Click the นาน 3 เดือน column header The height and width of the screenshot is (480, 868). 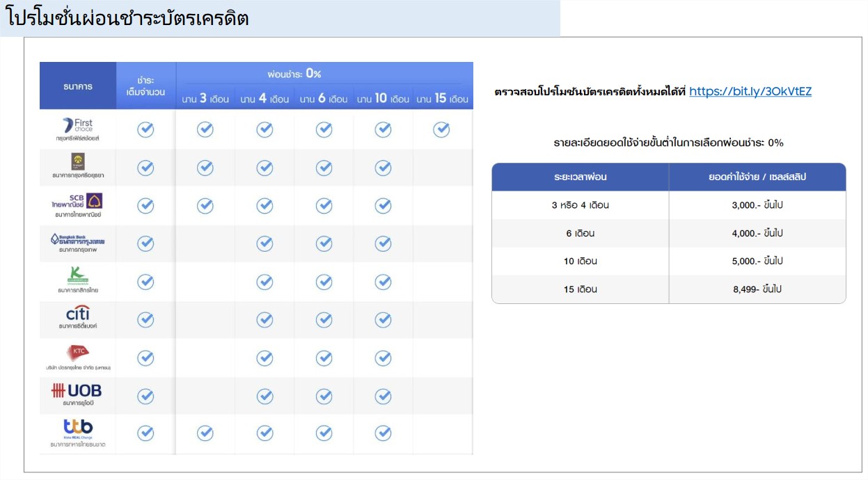pyautogui.click(x=205, y=99)
